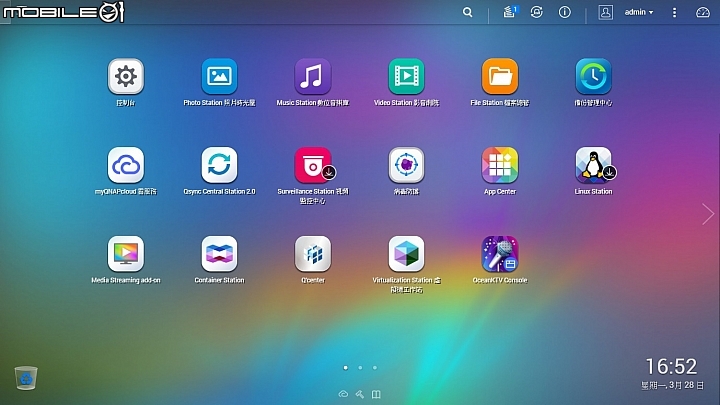
Task: Launch Linux Station
Action: click(x=593, y=165)
